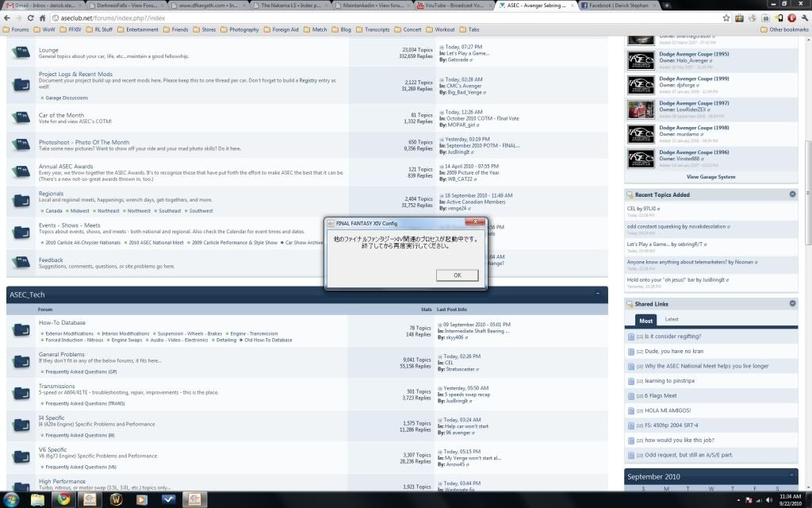The height and width of the screenshot is (508, 812).
Task: Show hidden system tray icons arrow
Action: point(738,500)
